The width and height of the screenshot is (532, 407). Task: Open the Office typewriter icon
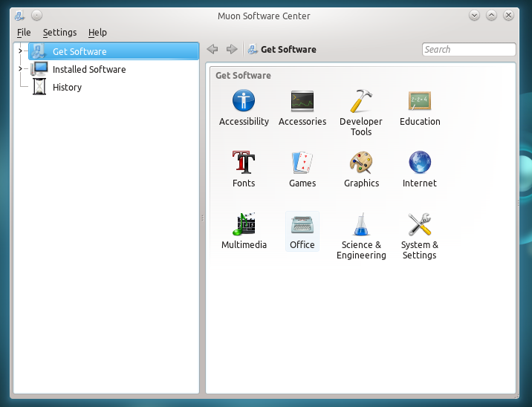tap(302, 224)
